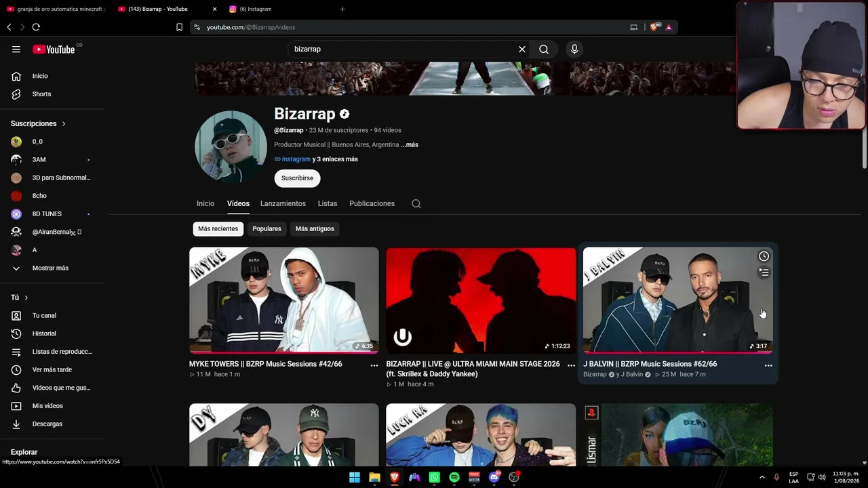Image resolution: width=868 pixels, height=488 pixels.
Task: Add J BALVIN video to the queue
Action: click(x=764, y=272)
